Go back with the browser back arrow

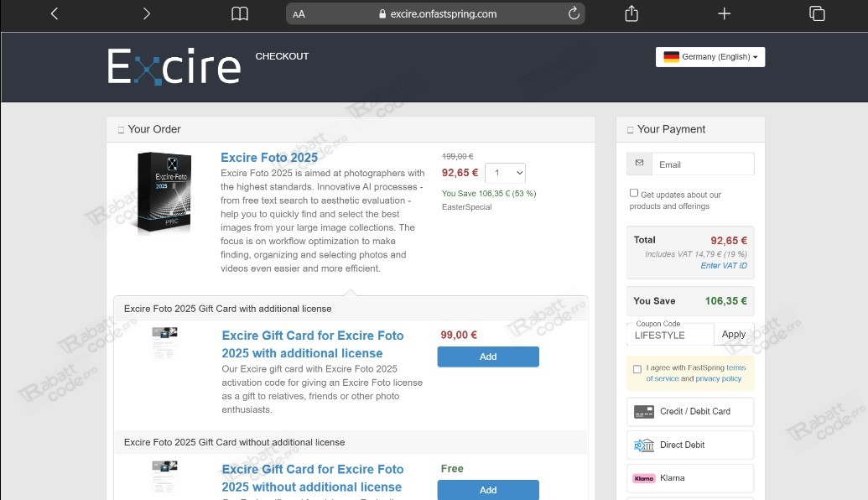coord(55,14)
